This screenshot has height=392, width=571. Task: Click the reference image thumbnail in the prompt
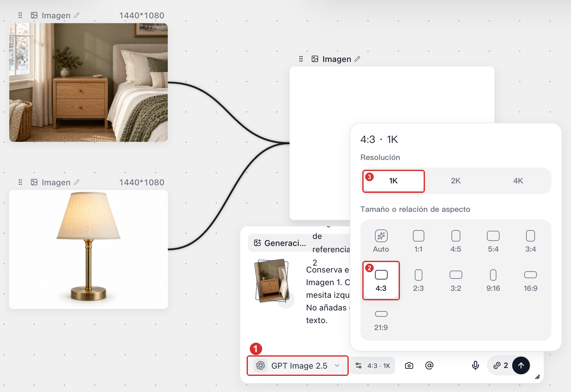tap(272, 280)
